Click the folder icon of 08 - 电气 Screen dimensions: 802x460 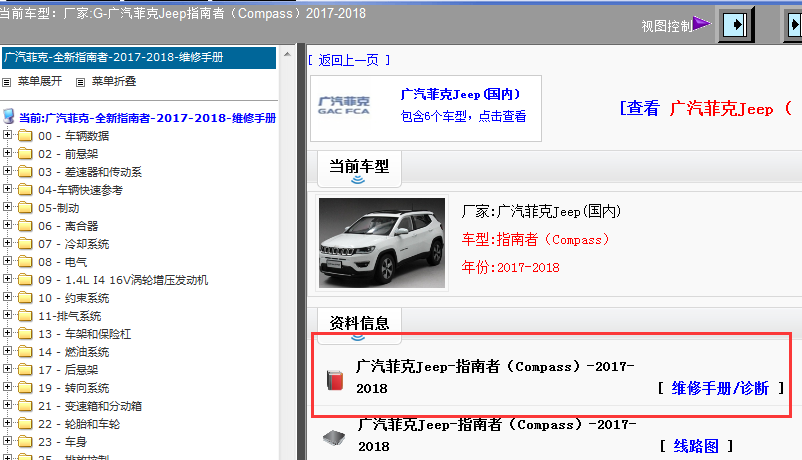25,261
